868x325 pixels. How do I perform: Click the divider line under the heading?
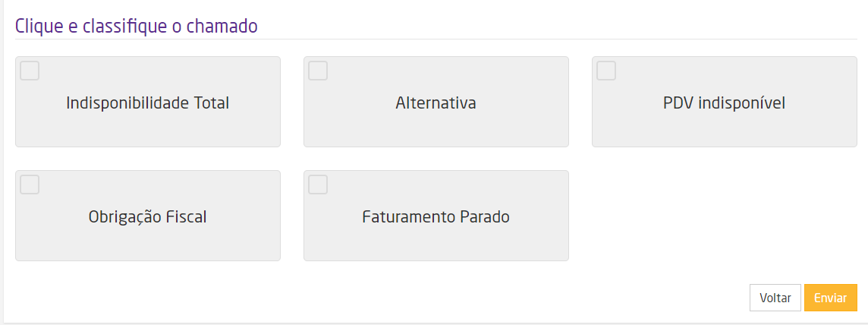436,39
